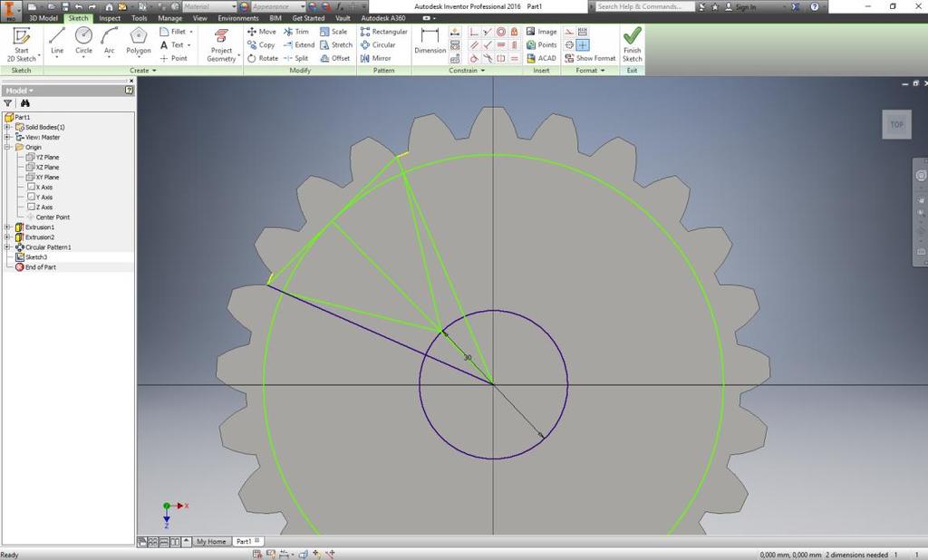Select the Polygon sketch tool

[x=139, y=42]
